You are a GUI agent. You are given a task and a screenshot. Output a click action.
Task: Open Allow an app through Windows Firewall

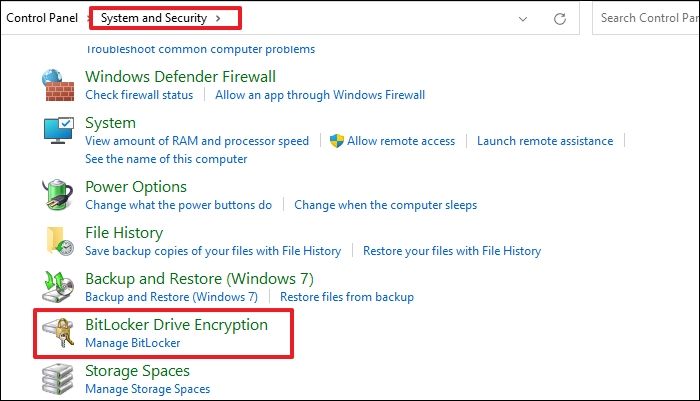point(320,95)
